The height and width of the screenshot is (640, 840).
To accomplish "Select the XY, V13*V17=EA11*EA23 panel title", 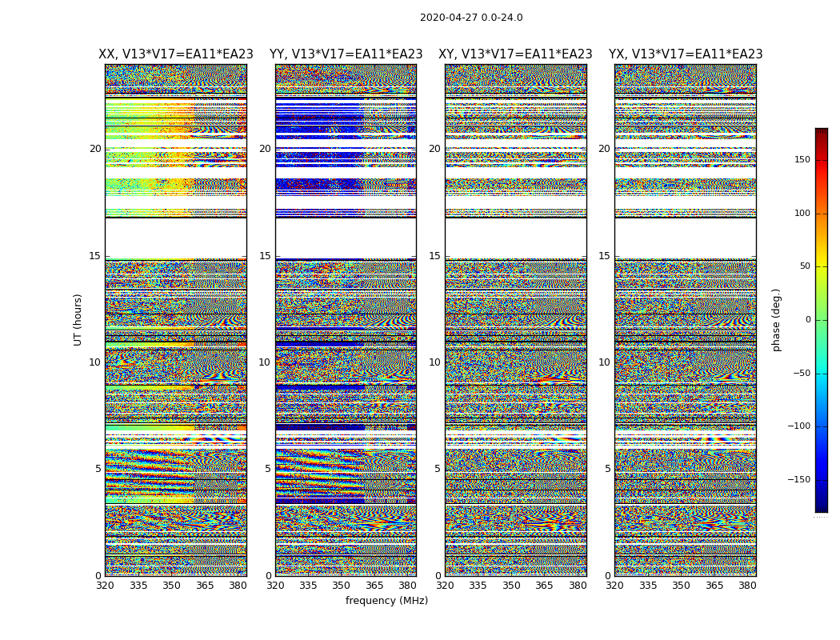I will (515, 54).
